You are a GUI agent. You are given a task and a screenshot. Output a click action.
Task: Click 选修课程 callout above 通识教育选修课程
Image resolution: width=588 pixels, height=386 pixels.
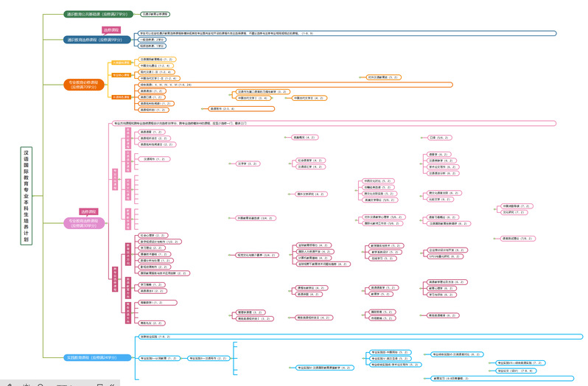tap(111, 30)
